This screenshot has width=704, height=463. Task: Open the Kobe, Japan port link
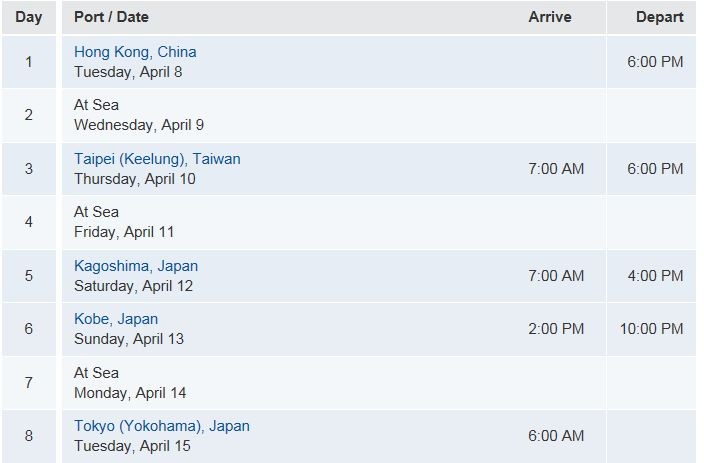116,319
